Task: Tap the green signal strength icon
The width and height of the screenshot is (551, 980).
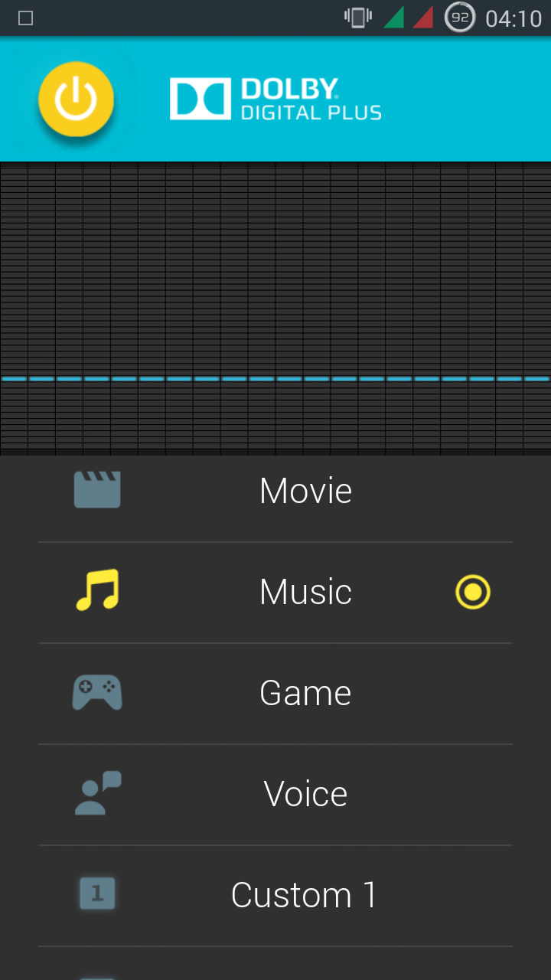Action: [394, 18]
